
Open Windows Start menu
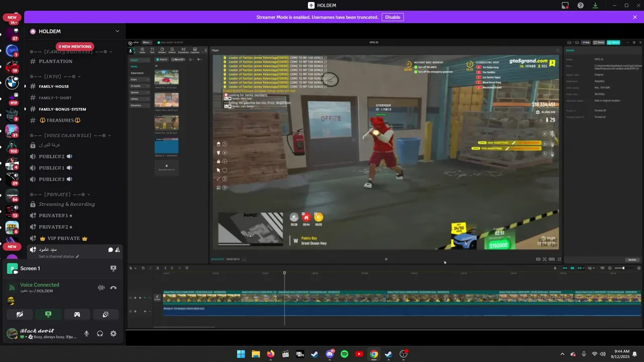tap(241, 354)
